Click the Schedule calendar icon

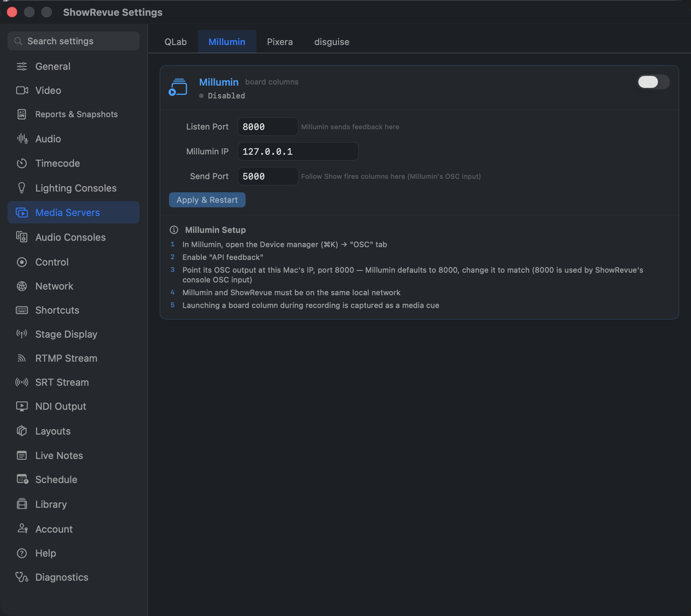22,479
